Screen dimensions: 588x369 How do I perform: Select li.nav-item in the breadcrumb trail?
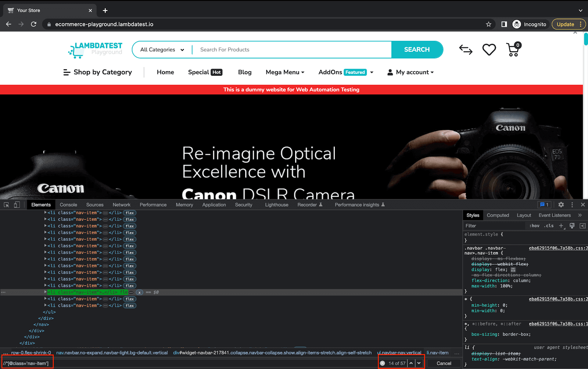[437, 353]
